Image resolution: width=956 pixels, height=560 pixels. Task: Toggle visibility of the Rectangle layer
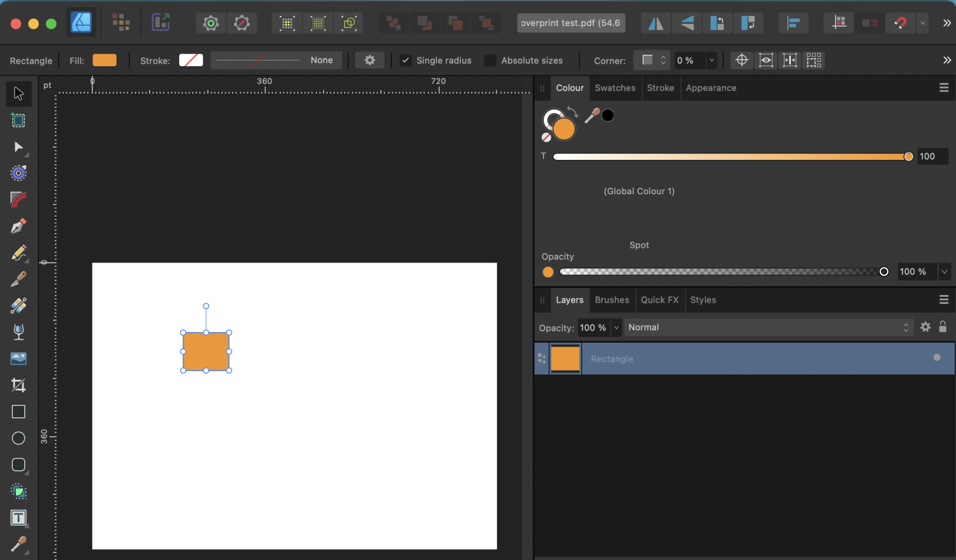(x=936, y=358)
